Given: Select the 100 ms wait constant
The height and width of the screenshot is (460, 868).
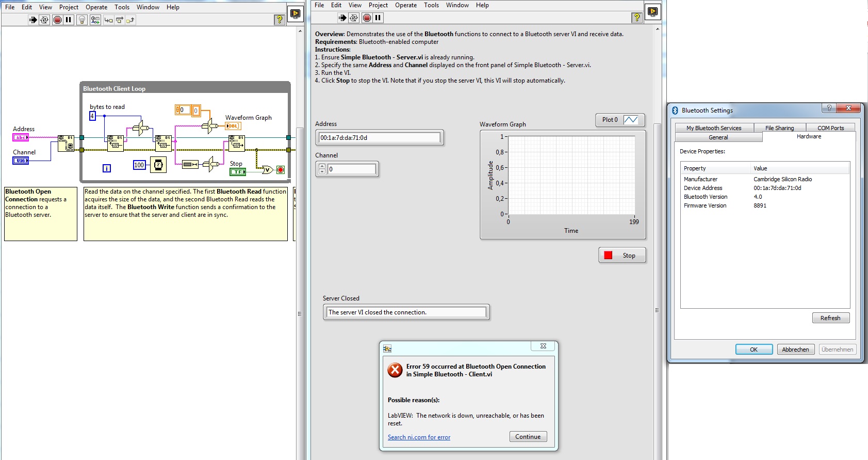Looking at the screenshot, I should [139, 165].
